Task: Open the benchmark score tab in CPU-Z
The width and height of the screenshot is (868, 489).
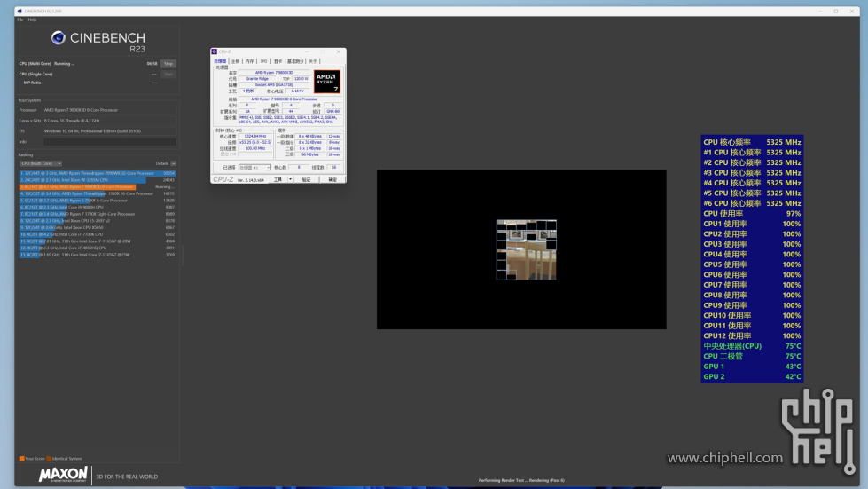Action: click(x=295, y=61)
